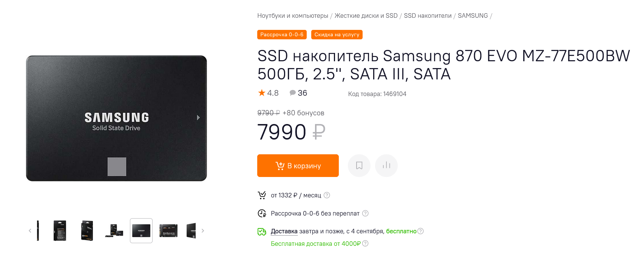Open the SAMSUNG brand breadcrumb
Image resolution: width=644 pixels, height=253 pixels.
coord(473,16)
